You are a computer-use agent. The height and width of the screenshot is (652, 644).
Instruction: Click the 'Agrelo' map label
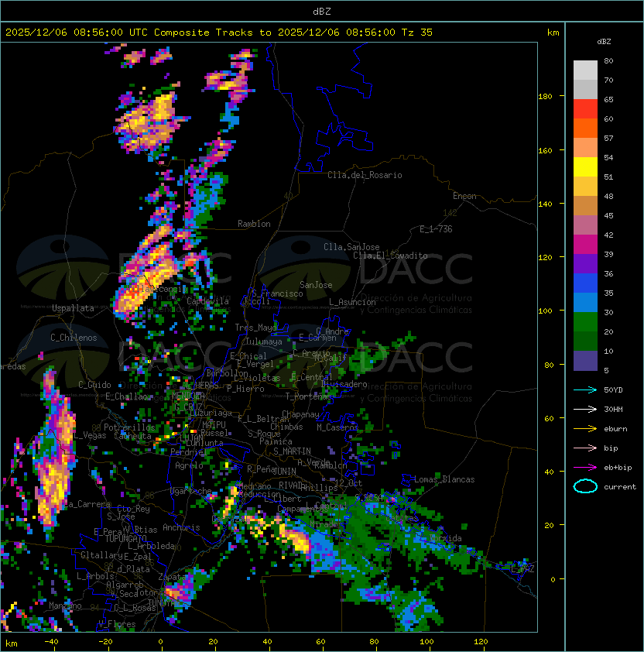point(189,465)
